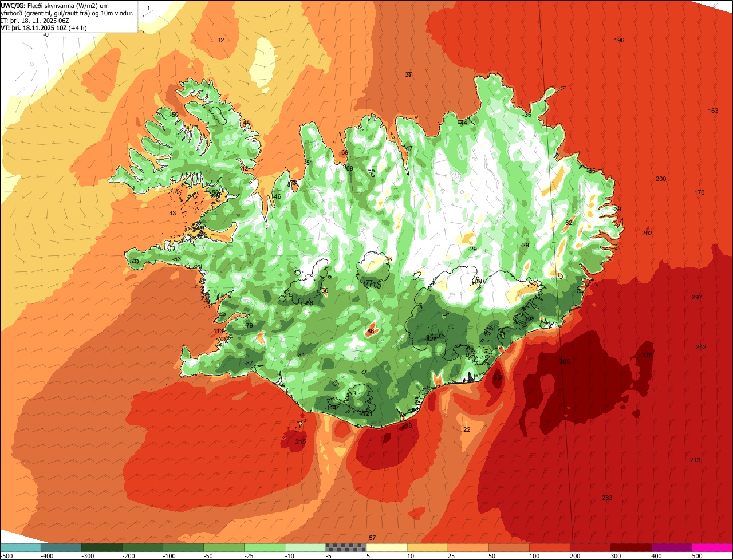Click the valid time line 'VT: þri. 18.11.2025 10Z (+4 h)'
The image size is (733, 560).
click(44, 27)
